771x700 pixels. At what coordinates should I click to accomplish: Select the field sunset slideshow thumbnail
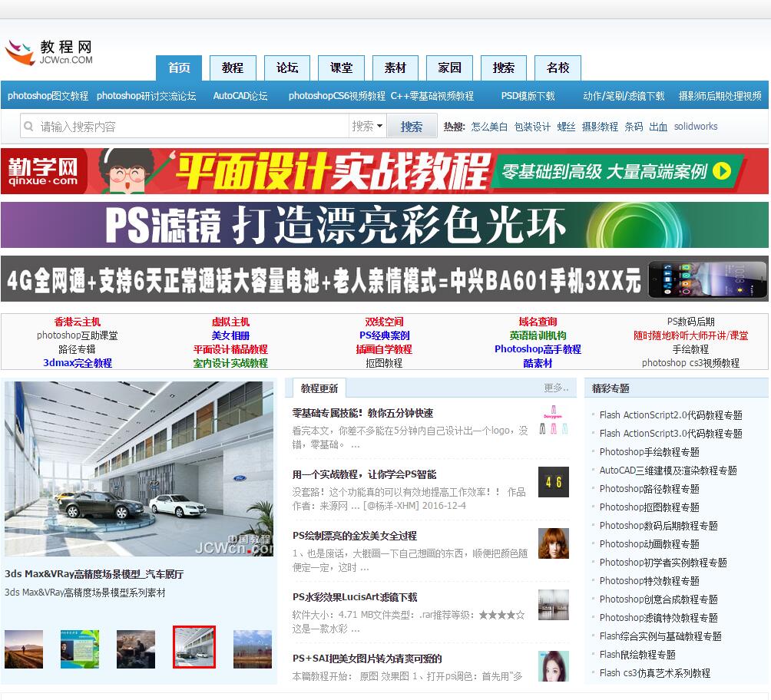[x=24, y=649]
